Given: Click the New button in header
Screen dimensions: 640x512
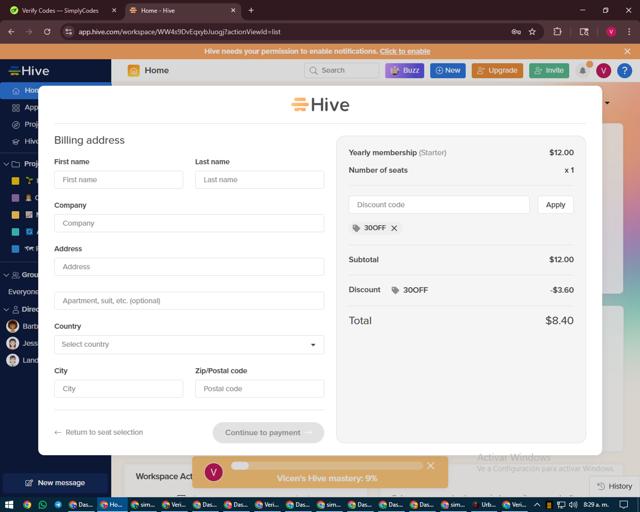Looking at the screenshot, I should 448,71.
